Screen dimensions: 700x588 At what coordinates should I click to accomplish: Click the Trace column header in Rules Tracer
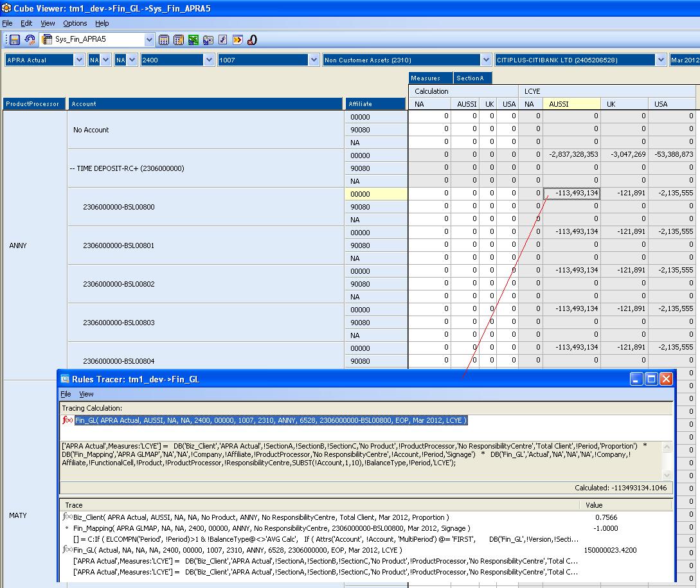pos(319,505)
